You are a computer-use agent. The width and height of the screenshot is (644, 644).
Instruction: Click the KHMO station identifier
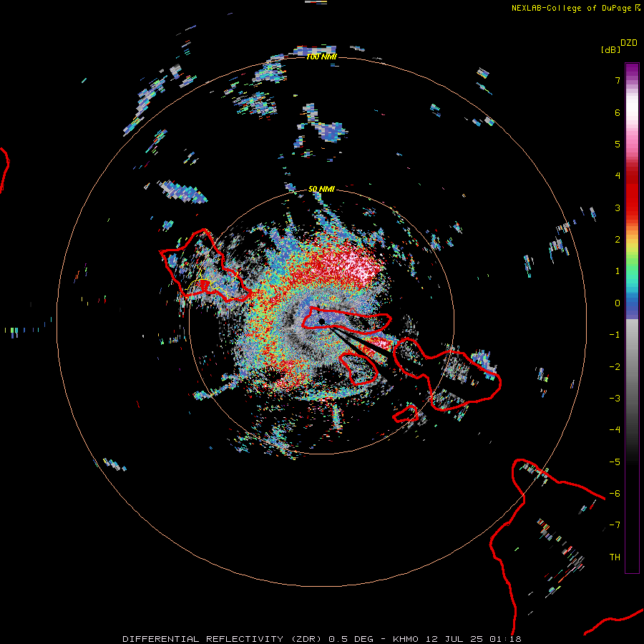(406, 639)
